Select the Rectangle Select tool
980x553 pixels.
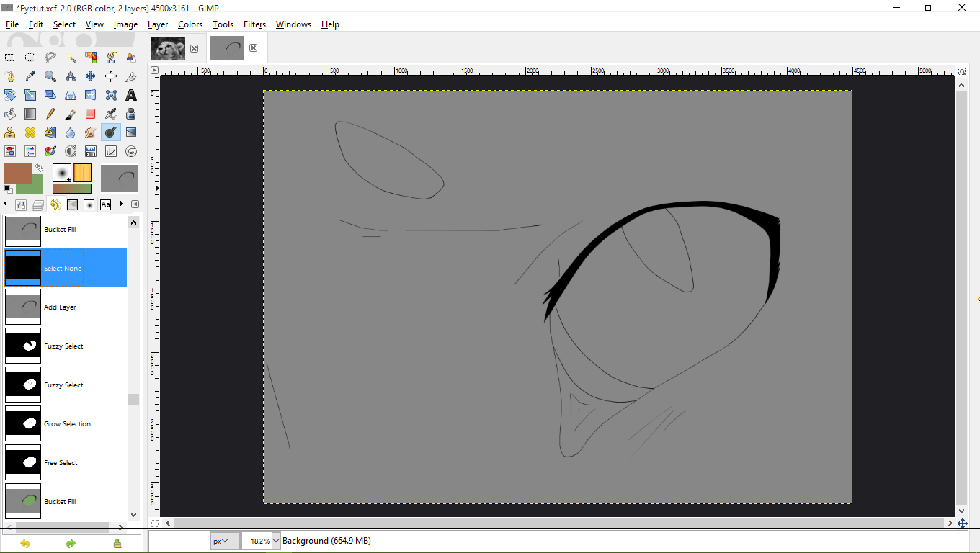[x=10, y=58]
